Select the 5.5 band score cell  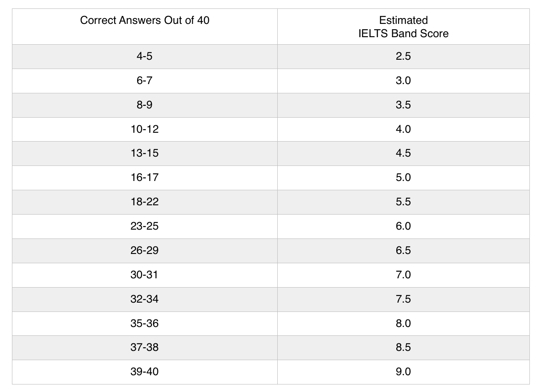403,202
